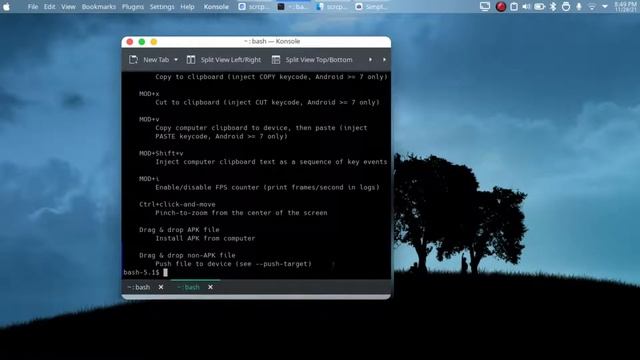Click the microphone tray icon
The image size is (640, 360).
click(x=579, y=7)
